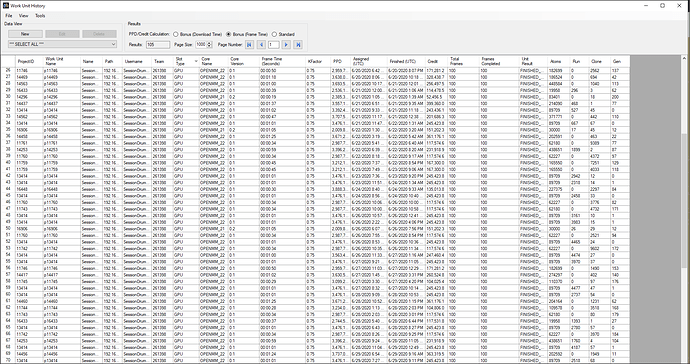The height and width of the screenshot is (364, 690).
Task: Sort by Total Frames column header
Action: tap(463, 61)
